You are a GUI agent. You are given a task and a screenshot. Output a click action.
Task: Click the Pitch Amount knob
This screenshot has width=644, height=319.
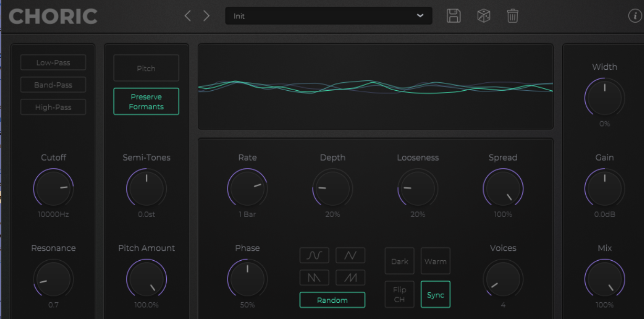coord(146,279)
